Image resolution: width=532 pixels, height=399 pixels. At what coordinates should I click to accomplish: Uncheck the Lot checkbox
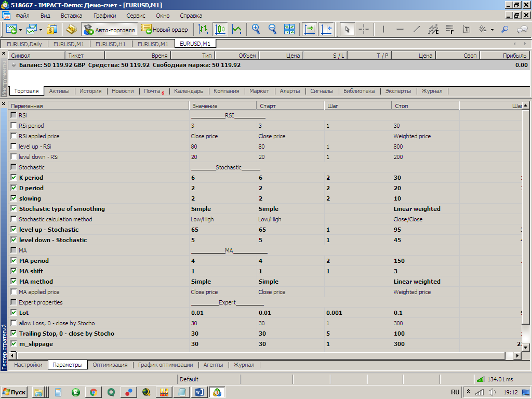pos(14,312)
